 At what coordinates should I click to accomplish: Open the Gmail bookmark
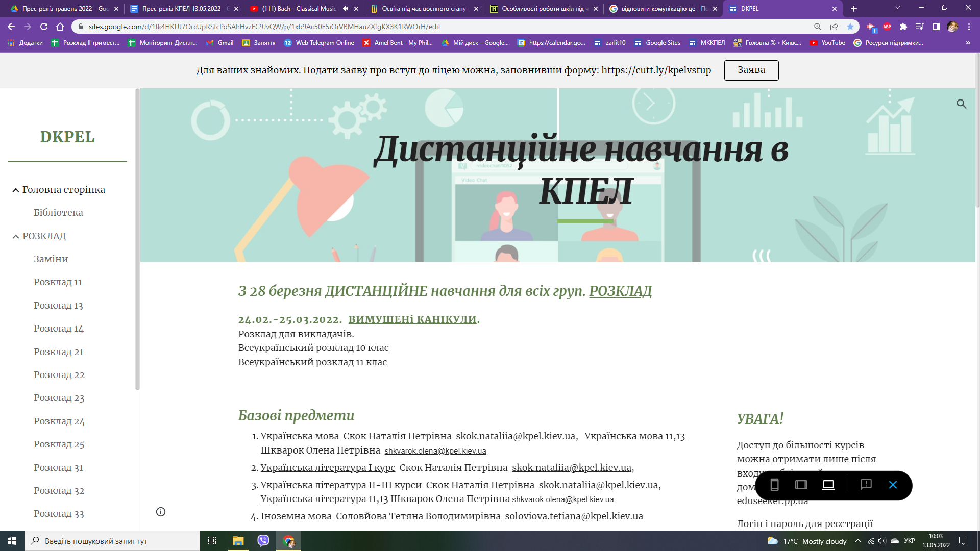220,43
